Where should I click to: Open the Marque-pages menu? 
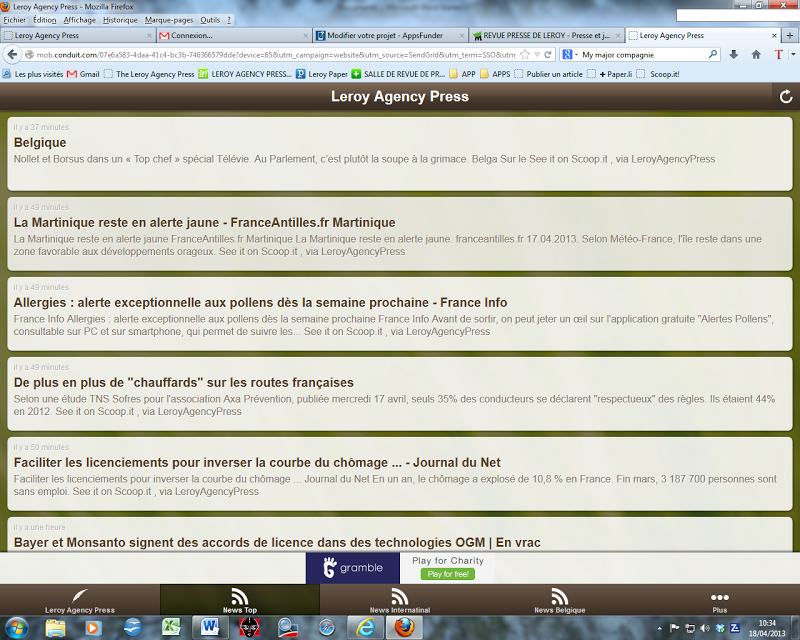pyautogui.click(x=169, y=20)
